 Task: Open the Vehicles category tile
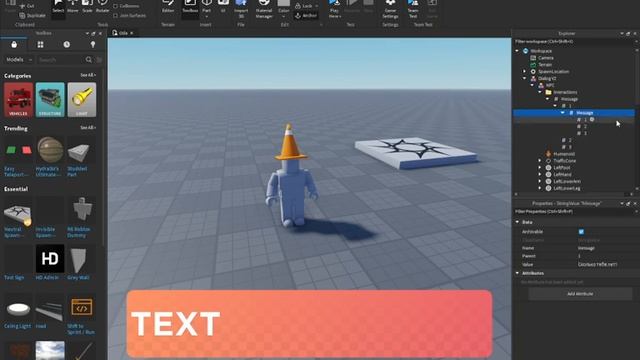click(18, 100)
